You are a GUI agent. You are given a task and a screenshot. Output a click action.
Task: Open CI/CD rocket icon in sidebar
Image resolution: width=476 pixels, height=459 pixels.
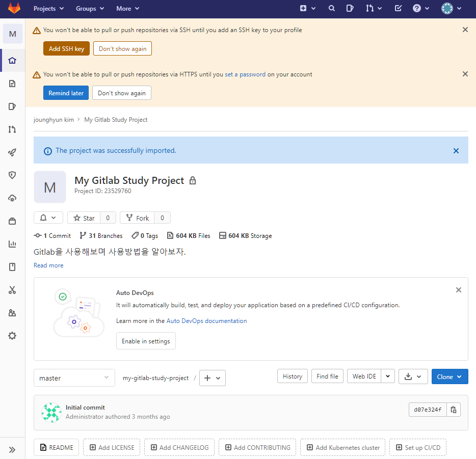[12, 152]
